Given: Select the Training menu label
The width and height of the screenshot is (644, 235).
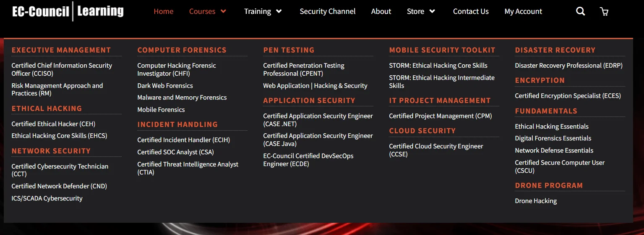Looking at the screenshot, I should [258, 11].
